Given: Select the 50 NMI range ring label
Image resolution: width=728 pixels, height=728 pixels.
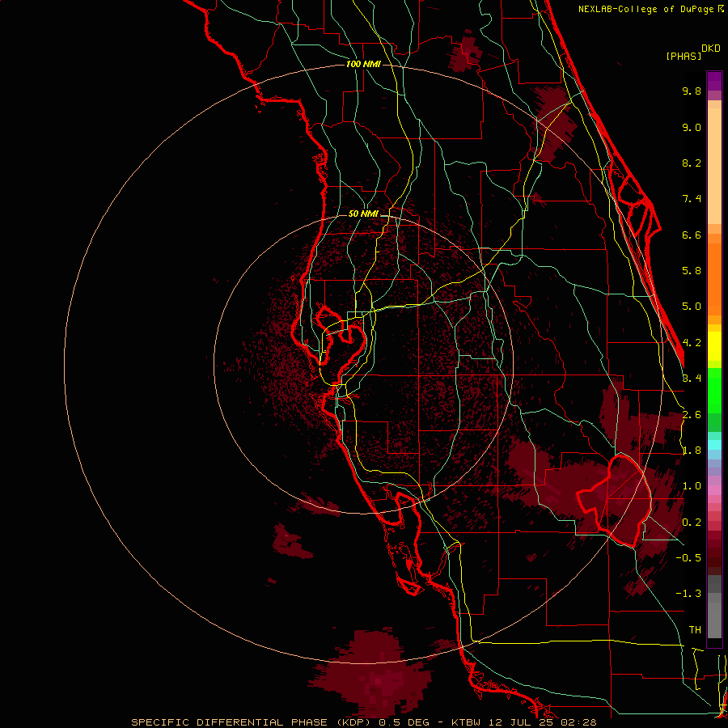Looking at the screenshot, I should (363, 214).
